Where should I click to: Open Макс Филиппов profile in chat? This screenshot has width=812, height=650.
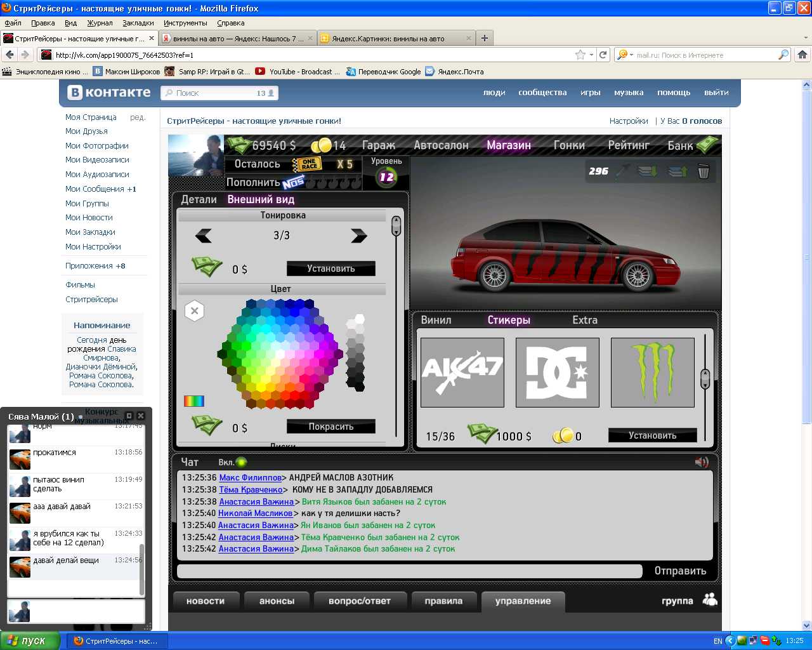(250, 477)
